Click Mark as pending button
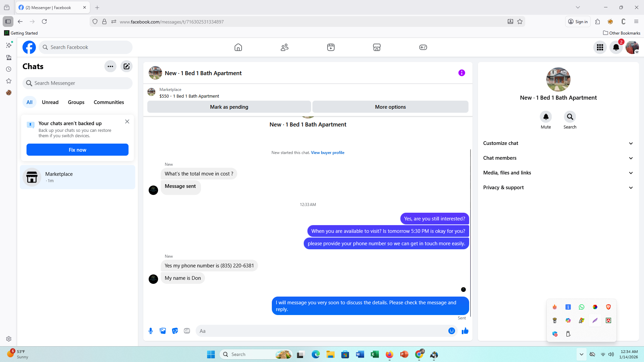Viewport: 644px width, 362px height. (x=229, y=107)
